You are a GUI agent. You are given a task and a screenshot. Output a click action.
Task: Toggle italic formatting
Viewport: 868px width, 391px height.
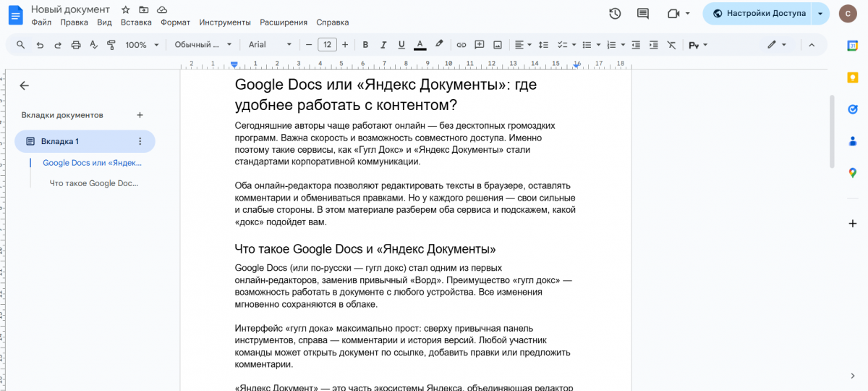tap(383, 45)
